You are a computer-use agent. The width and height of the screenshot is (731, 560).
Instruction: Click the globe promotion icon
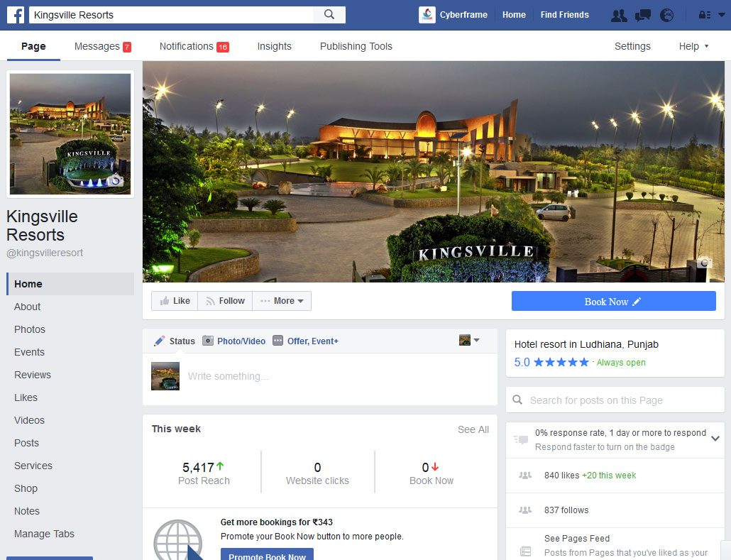[179, 540]
